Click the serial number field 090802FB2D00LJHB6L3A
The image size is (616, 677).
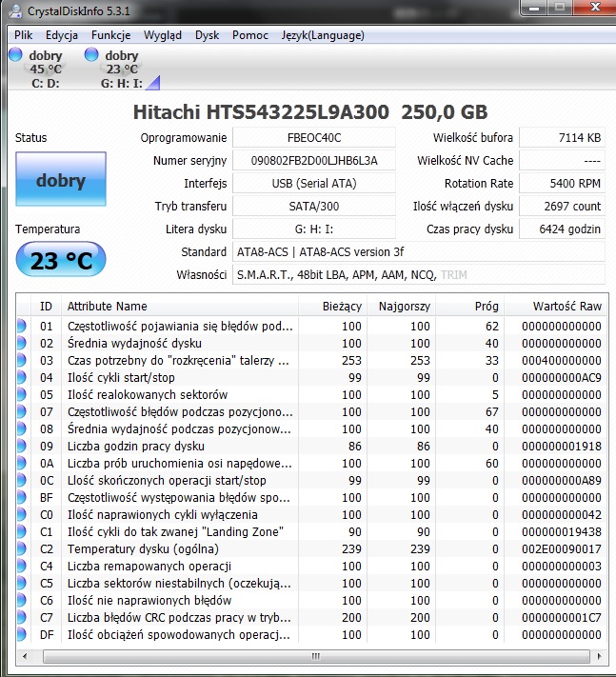314,160
